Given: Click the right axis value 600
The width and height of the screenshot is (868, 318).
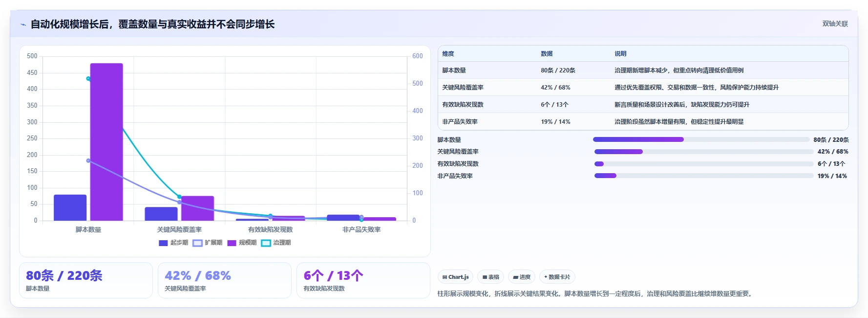Looking at the screenshot, I should 418,56.
